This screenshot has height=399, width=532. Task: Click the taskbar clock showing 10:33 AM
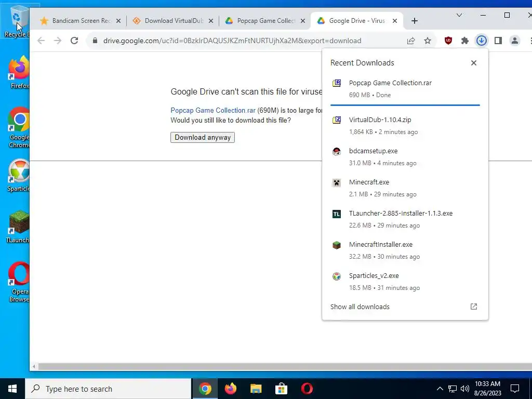[x=487, y=389]
